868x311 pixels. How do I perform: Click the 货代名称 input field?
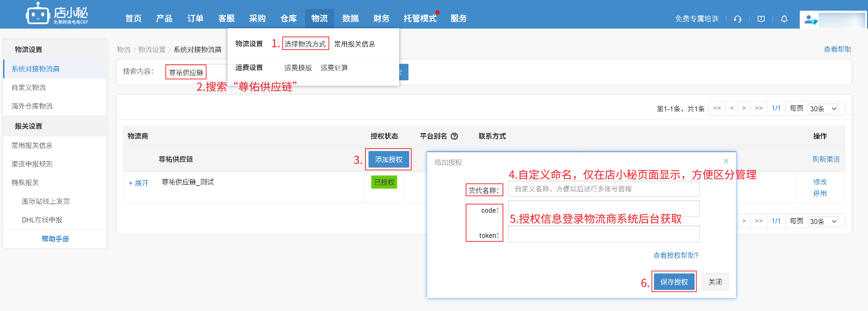pyautogui.click(x=603, y=189)
